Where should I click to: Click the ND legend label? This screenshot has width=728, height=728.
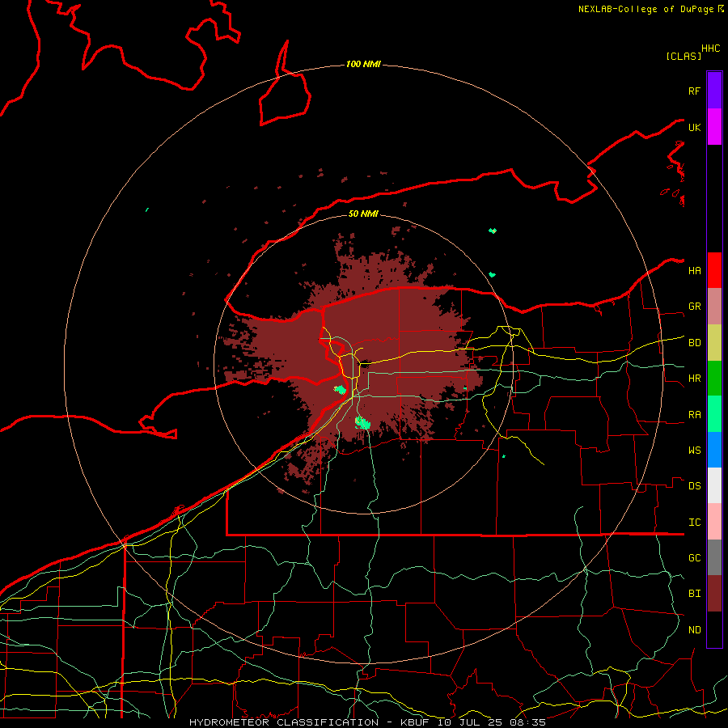(694, 629)
